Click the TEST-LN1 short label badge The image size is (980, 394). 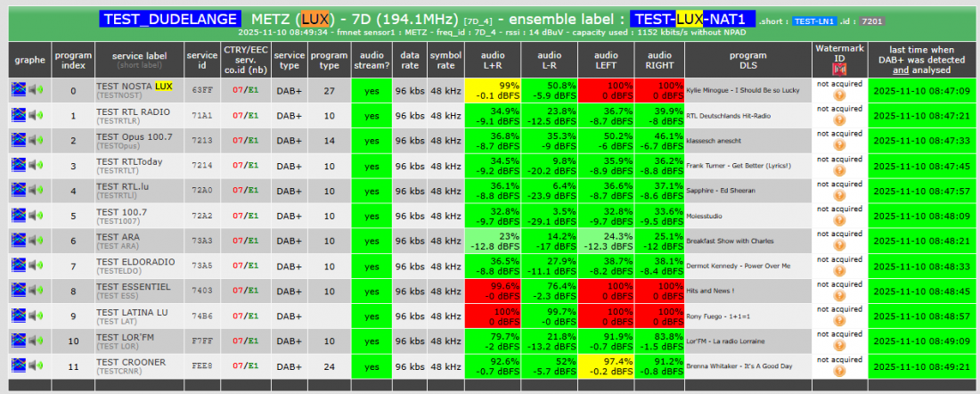pos(814,21)
